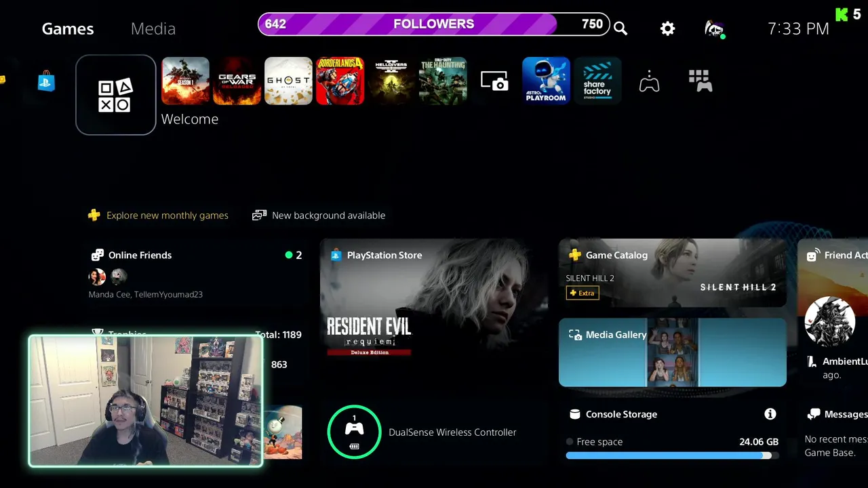868x488 pixels.
Task: Click the Extra PlayStation Plus badge
Action: click(583, 293)
